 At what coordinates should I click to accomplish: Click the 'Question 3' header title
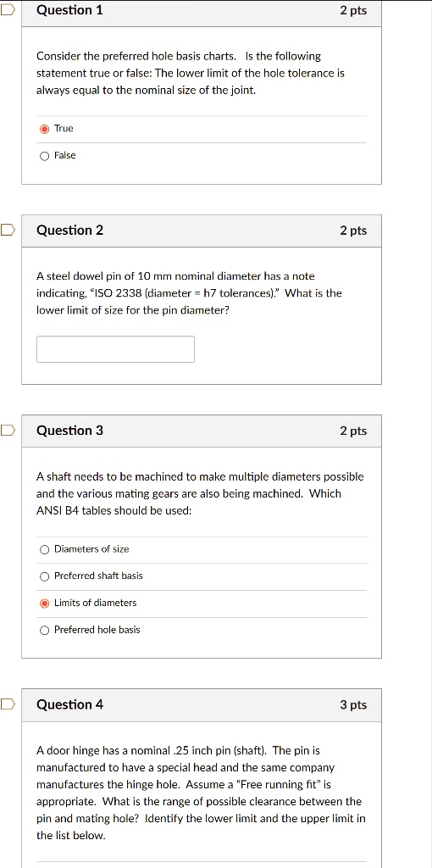[69, 431]
